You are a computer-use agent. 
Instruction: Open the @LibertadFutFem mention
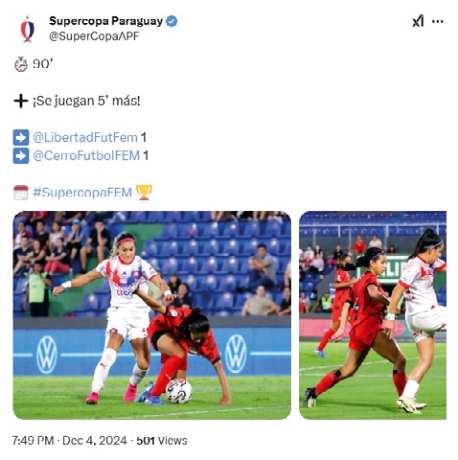pos(85,137)
